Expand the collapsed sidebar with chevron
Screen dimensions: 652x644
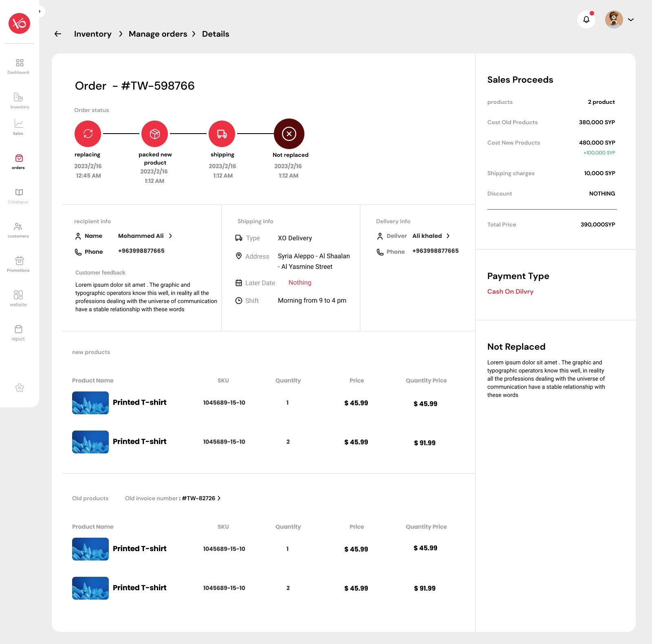coord(40,11)
